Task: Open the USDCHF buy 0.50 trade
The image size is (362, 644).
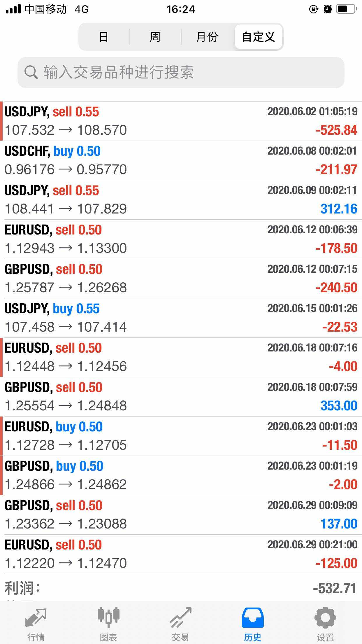Action: pos(181,160)
